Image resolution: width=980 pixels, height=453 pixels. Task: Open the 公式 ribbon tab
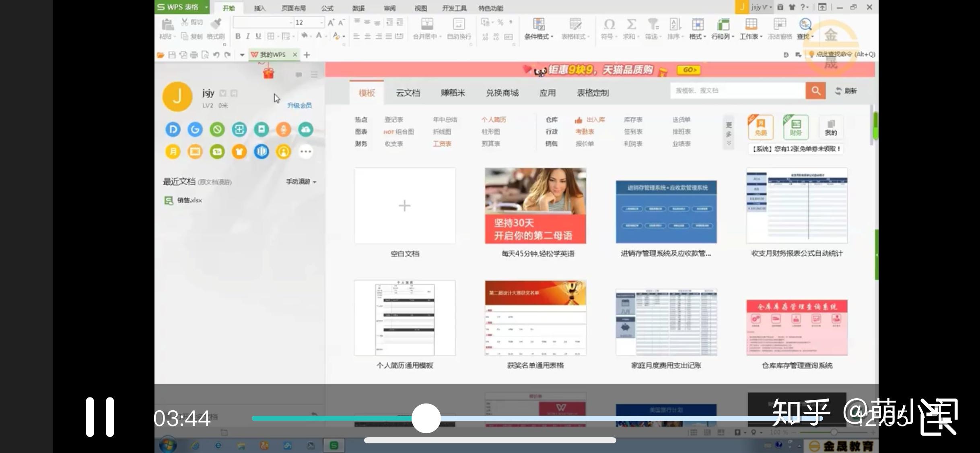point(327,8)
